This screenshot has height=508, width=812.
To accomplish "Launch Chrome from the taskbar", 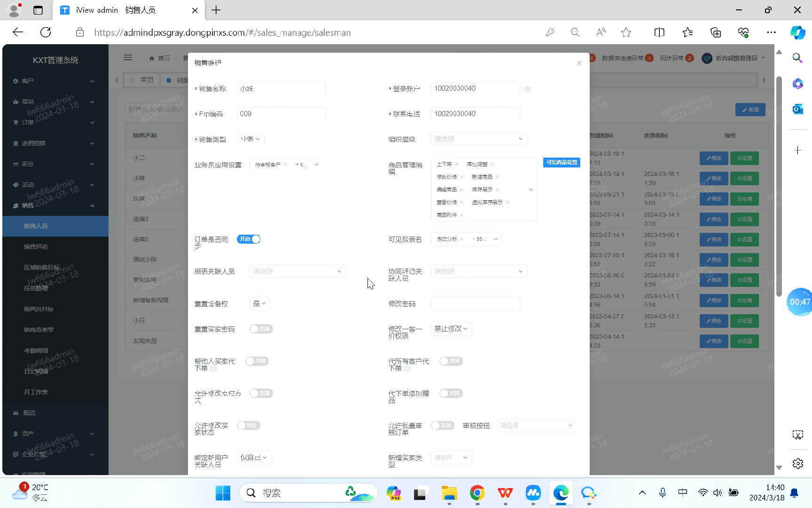I will [x=476, y=493].
